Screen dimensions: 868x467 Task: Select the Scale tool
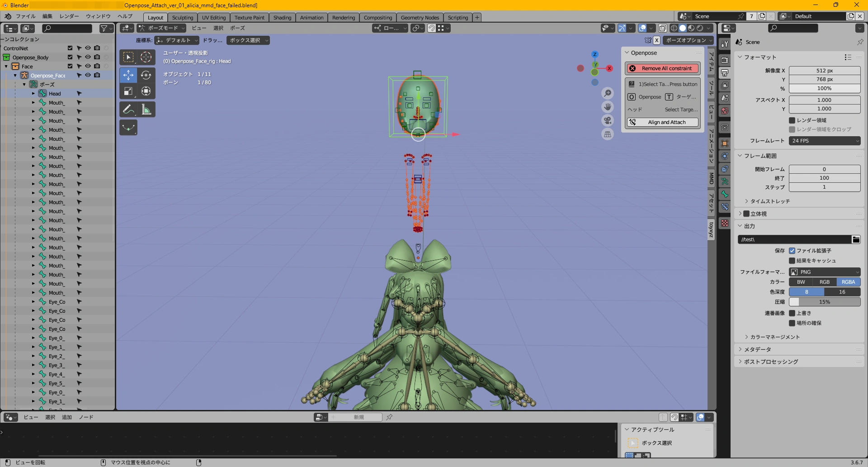(128, 91)
